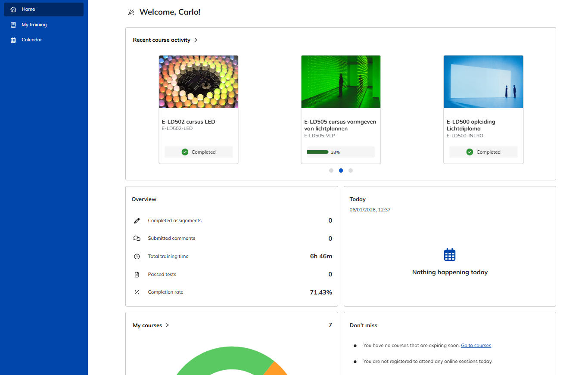Click the percent icon beside Completion rate
The height and width of the screenshot is (375, 588).
[x=137, y=292]
